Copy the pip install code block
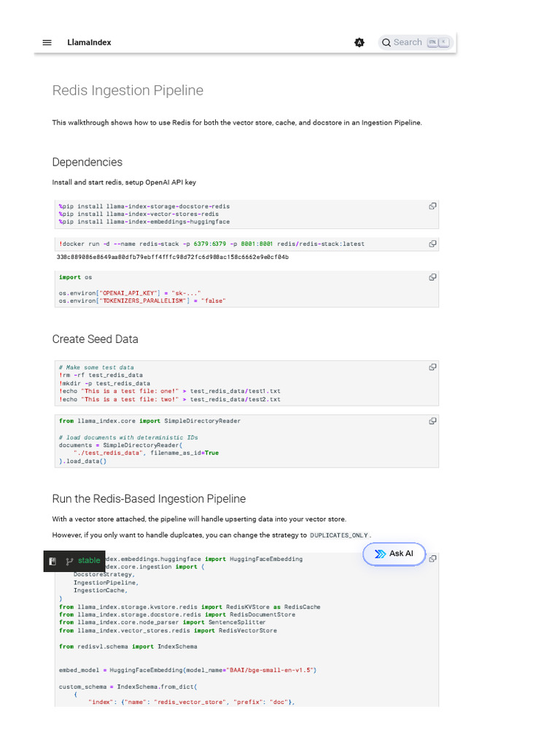 [x=432, y=206]
